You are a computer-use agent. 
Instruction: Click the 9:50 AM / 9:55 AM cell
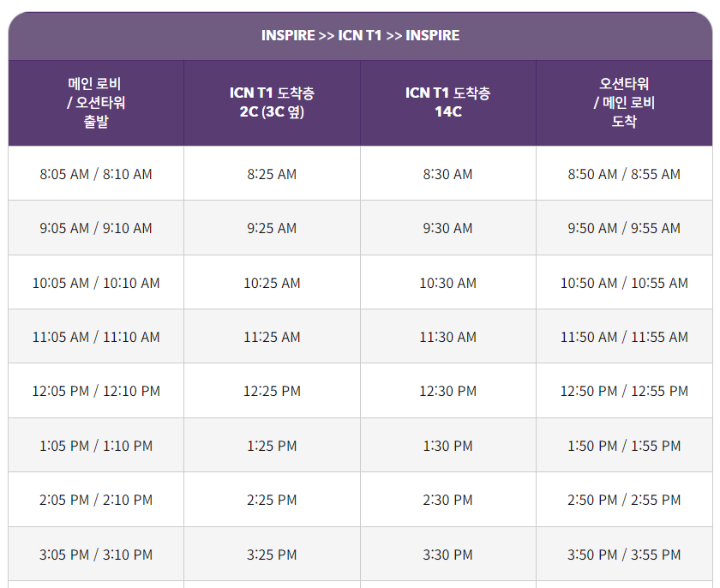click(x=624, y=228)
